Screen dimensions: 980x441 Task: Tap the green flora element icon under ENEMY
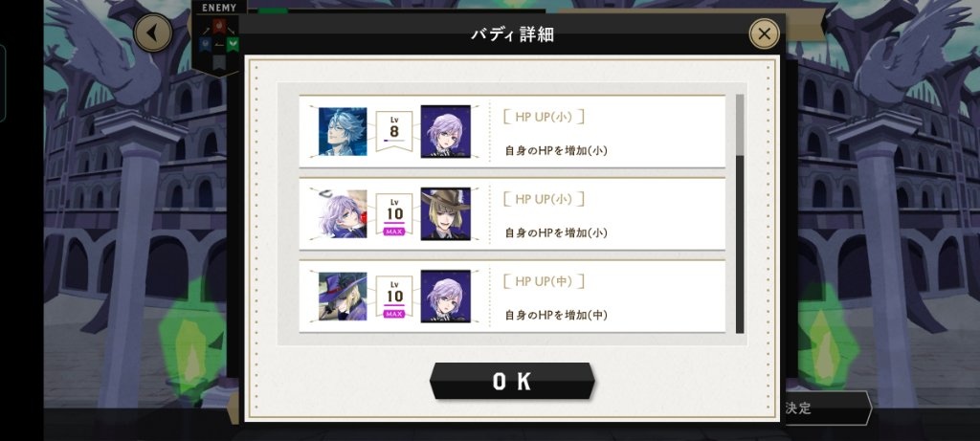click(233, 44)
